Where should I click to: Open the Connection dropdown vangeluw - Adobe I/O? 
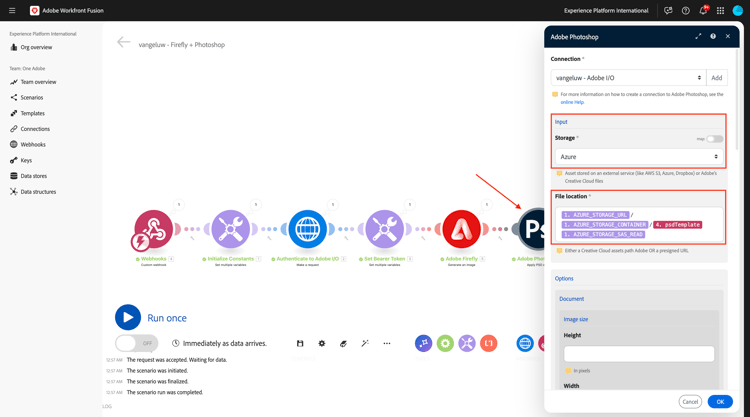[628, 77]
